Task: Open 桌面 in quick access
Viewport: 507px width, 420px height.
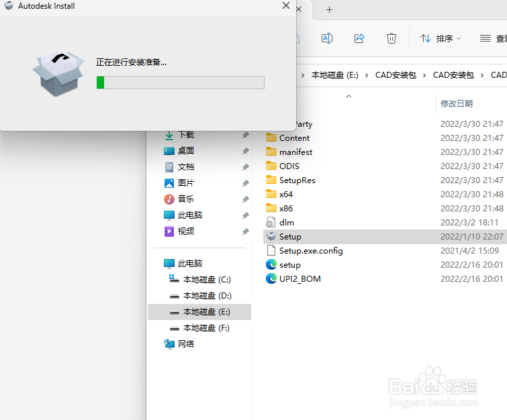Action: [186, 151]
